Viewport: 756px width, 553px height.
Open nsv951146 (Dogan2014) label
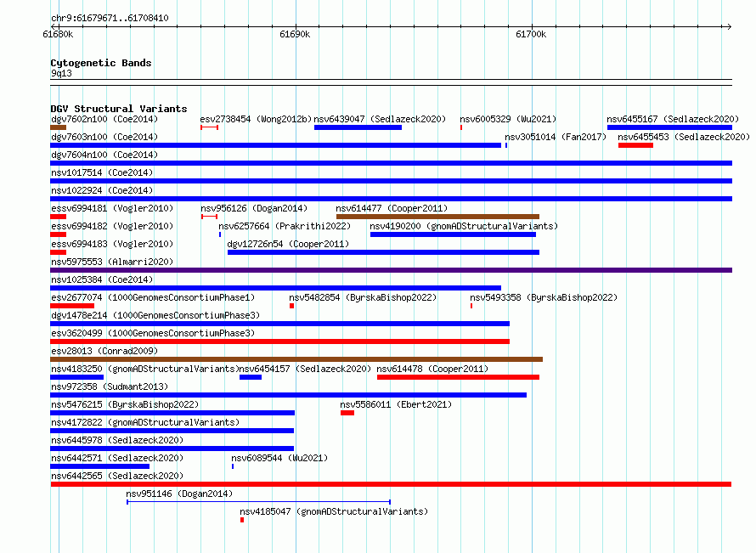point(179,494)
